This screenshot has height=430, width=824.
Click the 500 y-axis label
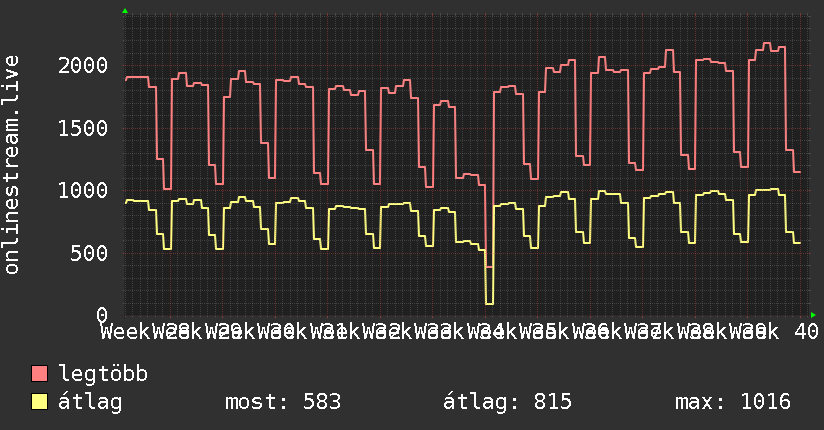pos(89,253)
